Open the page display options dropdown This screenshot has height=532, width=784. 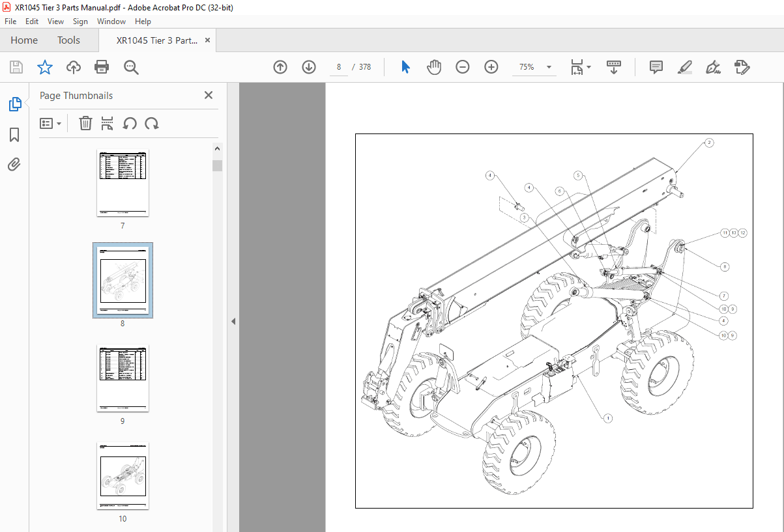point(579,67)
